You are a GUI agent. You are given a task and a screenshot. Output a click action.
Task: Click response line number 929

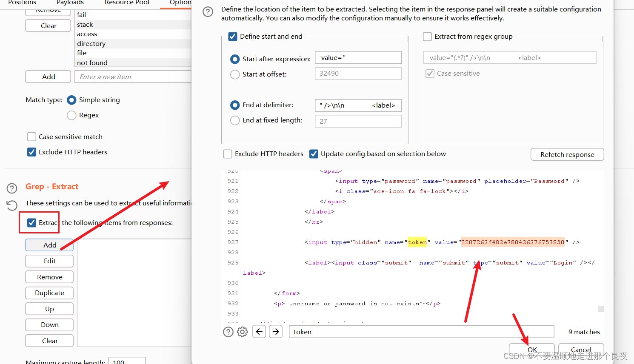point(233,263)
